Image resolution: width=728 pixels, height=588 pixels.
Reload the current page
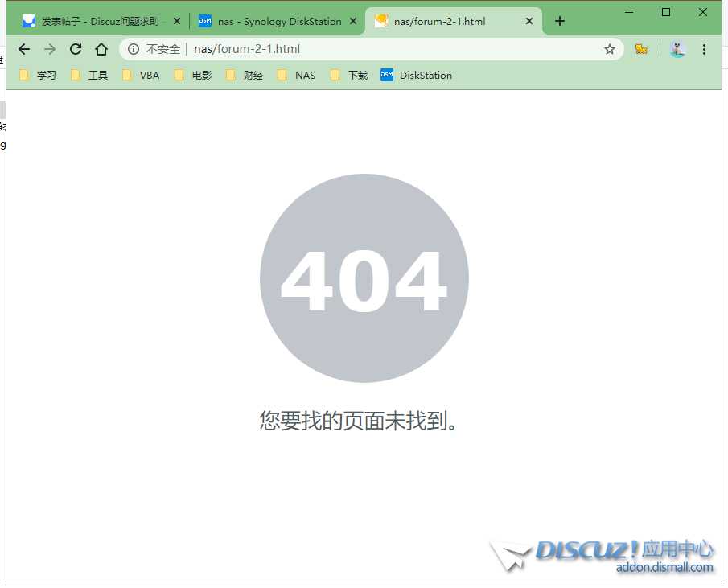pyautogui.click(x=76, y=49)
